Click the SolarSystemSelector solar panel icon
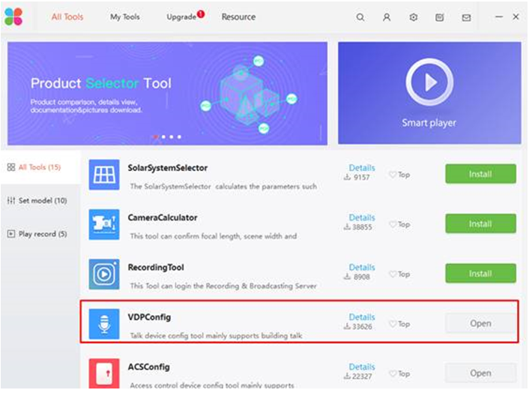532x396 pixels. pos(104,175)
